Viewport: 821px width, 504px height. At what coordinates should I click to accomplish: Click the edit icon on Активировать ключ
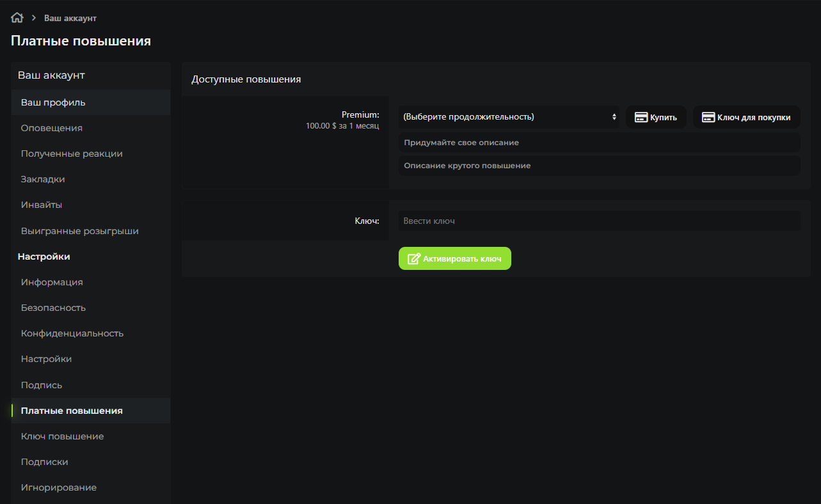tap(414, 259)
